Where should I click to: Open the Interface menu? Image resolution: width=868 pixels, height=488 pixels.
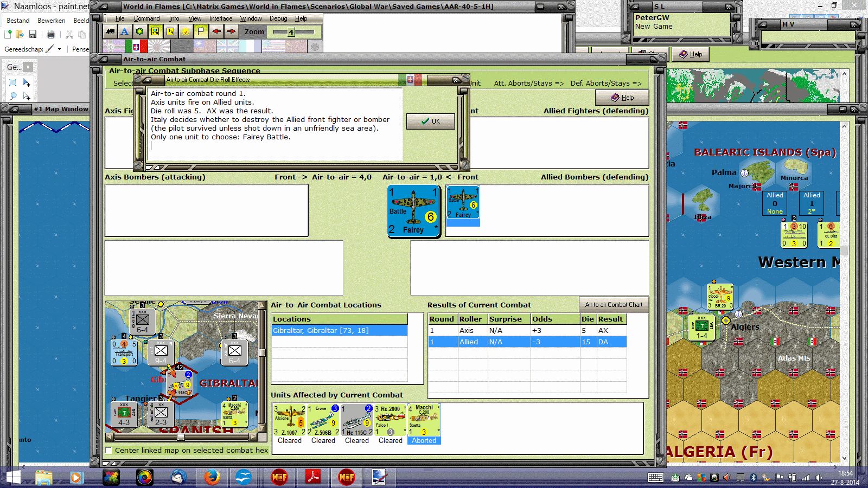pos(221,18)
